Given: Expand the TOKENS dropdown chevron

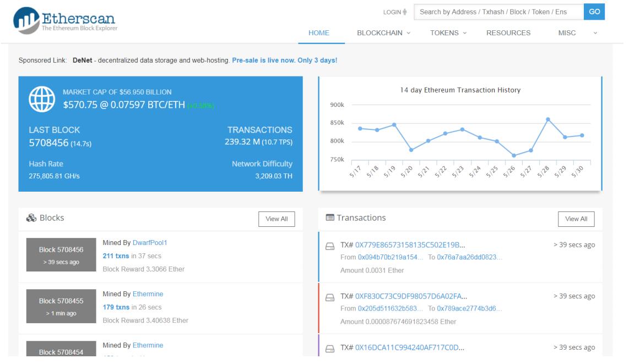Looking at the screenshot, I should click(464, 33).
